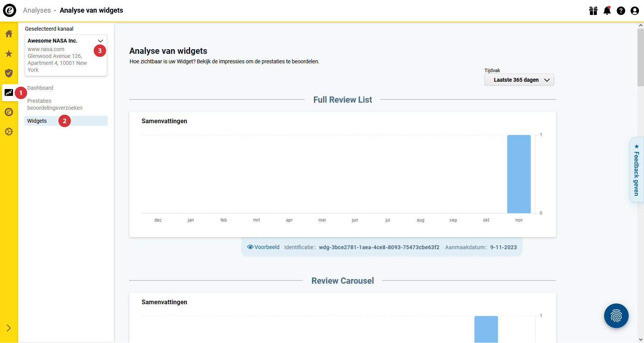Open Prestaties beoordelingsverzoeken menu item
This screenshot has height=343, width=644.
(x=54, y=104)
